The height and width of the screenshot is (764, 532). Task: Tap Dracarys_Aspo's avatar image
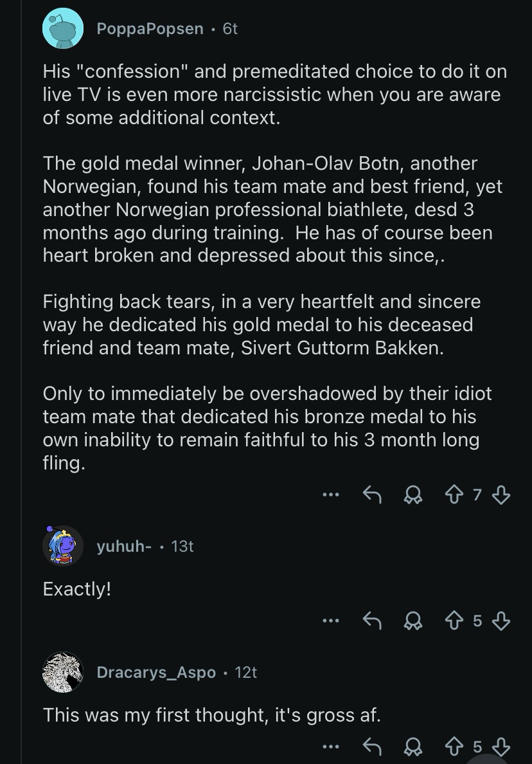click(62, 672)
